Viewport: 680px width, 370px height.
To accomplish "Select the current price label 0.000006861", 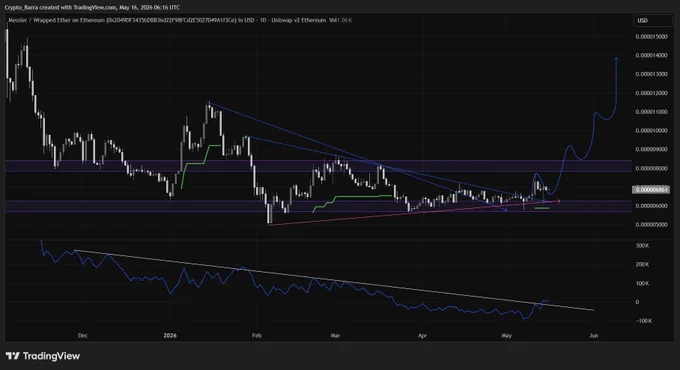I will [x=651, y=190].
